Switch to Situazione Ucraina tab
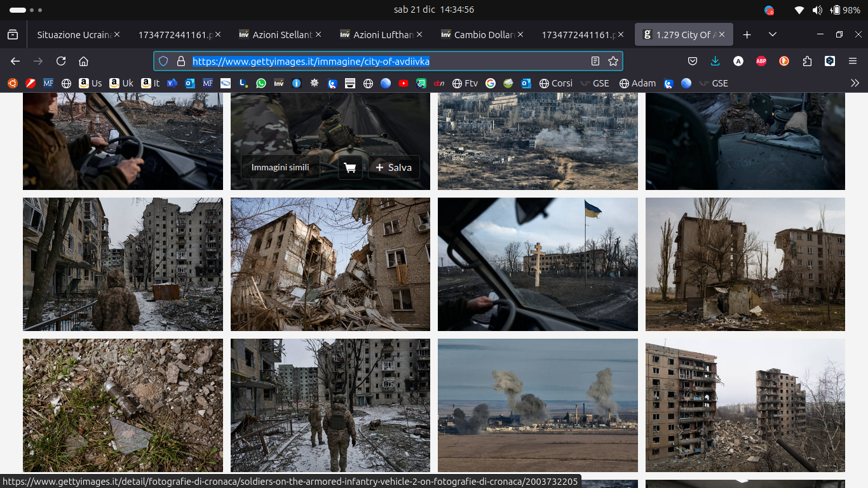This screenshot has width=868, height=488. pos(74,35)
